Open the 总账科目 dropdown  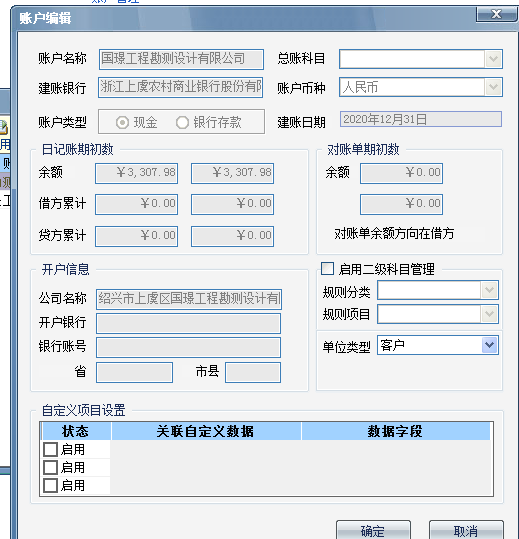pyautogui.click(x=493, y=59)
